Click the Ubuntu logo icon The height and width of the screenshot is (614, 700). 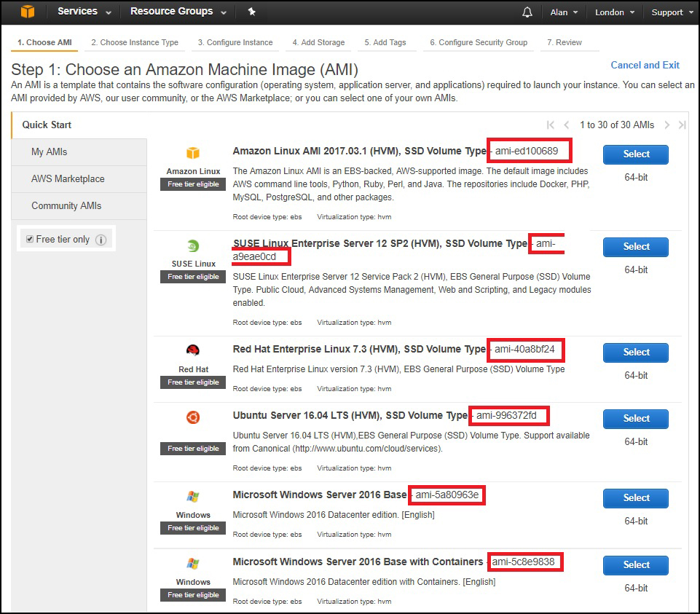(x=193, y=417)
